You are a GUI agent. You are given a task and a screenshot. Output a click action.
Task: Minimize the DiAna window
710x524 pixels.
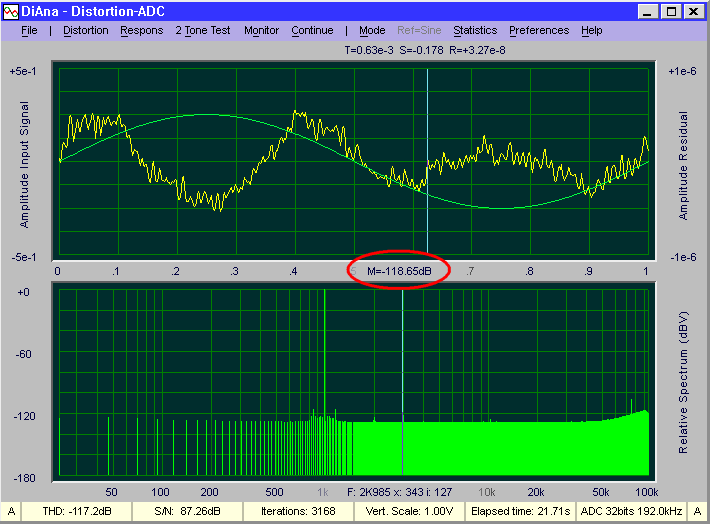pos(648,12)
